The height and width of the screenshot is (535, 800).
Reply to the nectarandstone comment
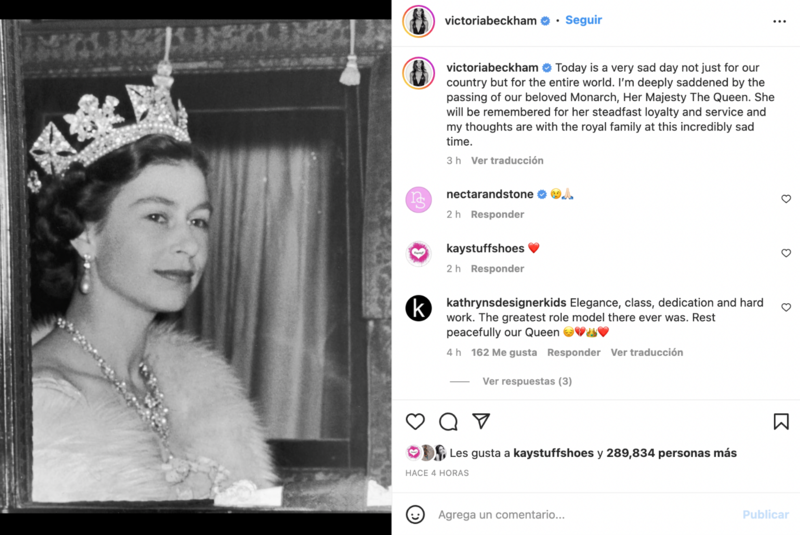click(498, 214)
